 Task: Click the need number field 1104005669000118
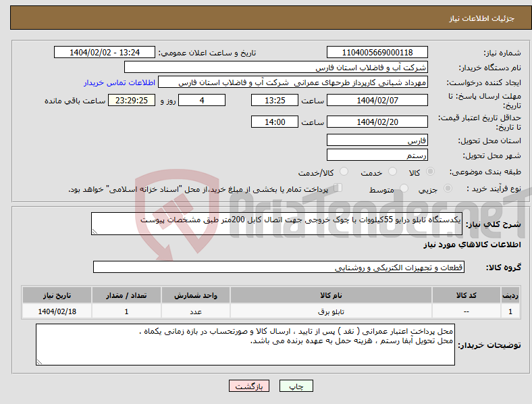pyautogui.click(x=377, y=53)
